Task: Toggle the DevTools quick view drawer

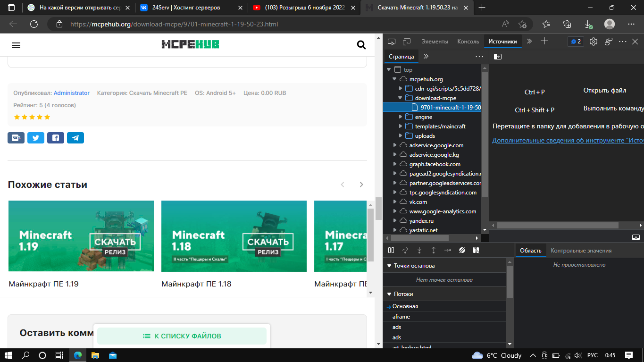Action: click(x=636, y=237)
